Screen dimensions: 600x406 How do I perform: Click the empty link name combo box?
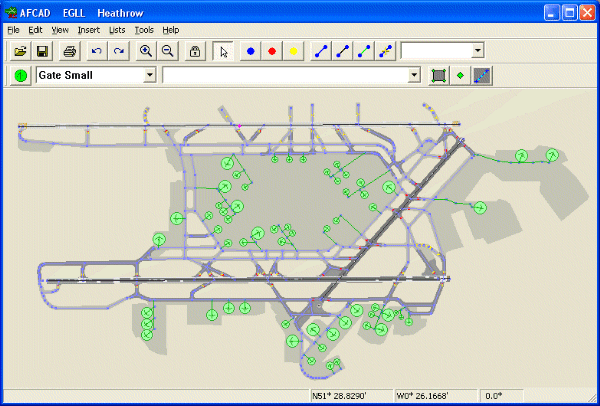pos(436,51)
